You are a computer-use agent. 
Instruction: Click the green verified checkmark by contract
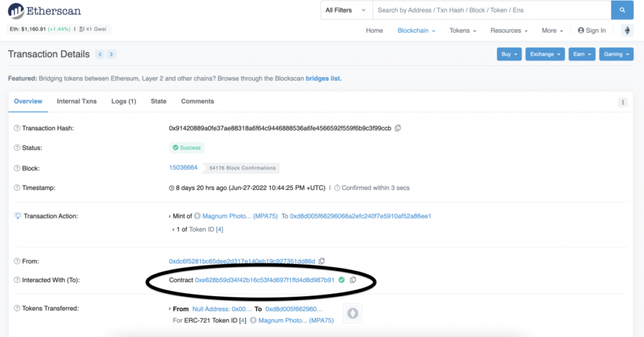pyautogui.click(x=341, y=280)
